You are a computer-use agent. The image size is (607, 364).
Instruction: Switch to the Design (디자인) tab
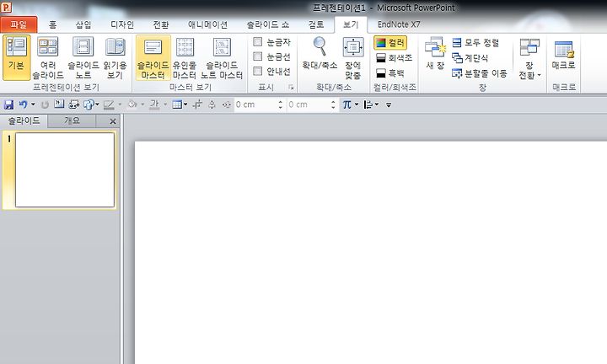pyautogui.click(x=122, y=24)
